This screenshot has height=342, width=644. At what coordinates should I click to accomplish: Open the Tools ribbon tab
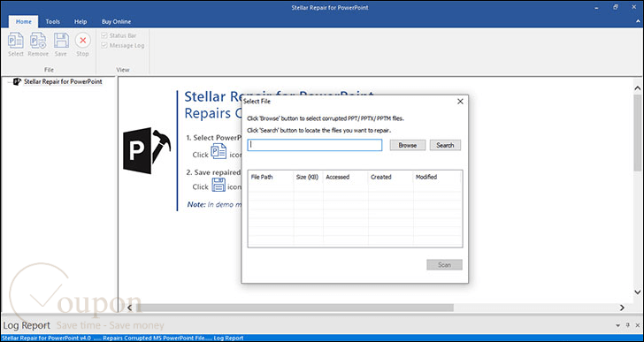52,22
